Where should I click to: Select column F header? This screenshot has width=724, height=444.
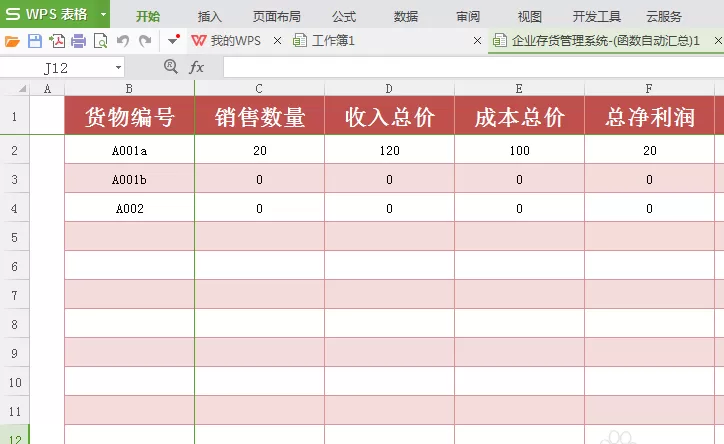pyautogui.click(x=649, y=89)
